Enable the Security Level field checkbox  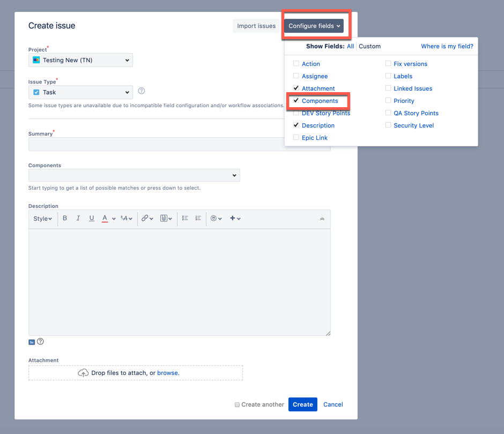click(x=388, y=125)
